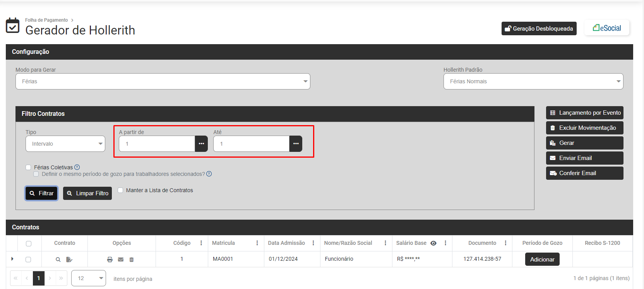The width and height of the screenshot is (644, 289).
Task: Click the edit document icon in Contrato column
Action: pos(69,260)
